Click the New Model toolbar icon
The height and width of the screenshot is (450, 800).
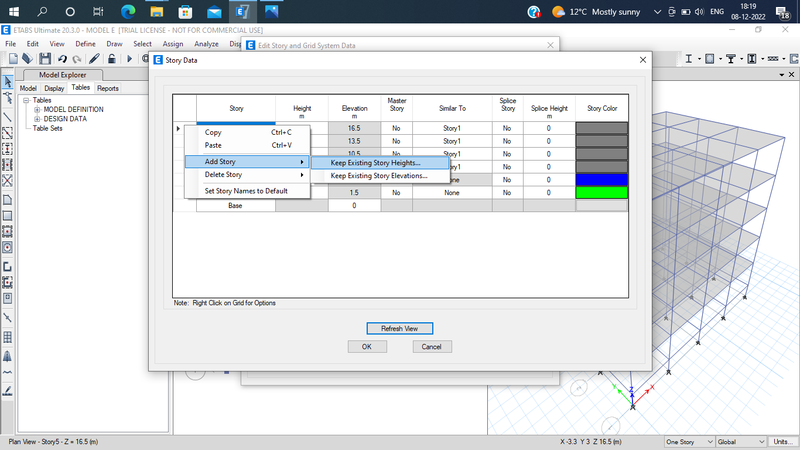13,59
